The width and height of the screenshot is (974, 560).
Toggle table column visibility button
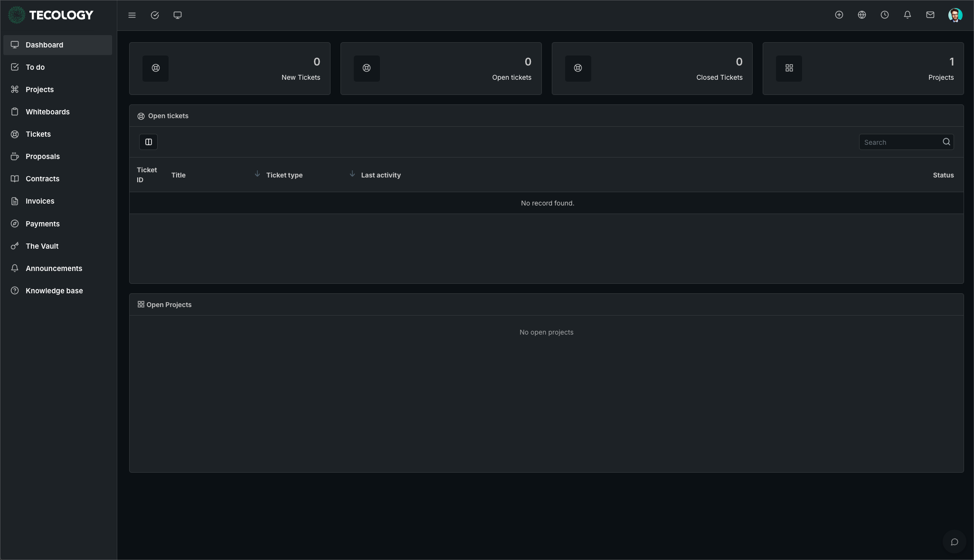(x=148, y=142)
